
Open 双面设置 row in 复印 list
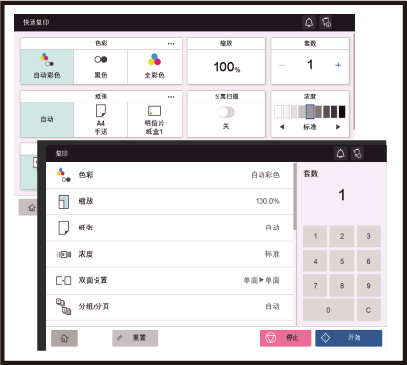pos(170,281)
